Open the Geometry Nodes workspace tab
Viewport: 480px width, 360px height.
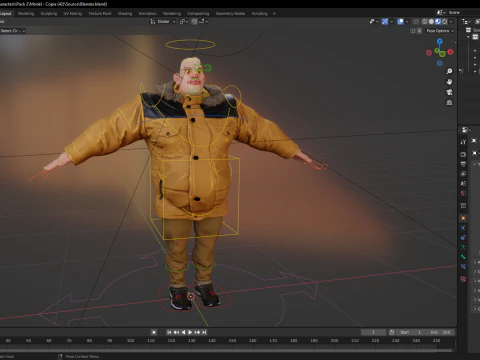[x=230, y=14]
